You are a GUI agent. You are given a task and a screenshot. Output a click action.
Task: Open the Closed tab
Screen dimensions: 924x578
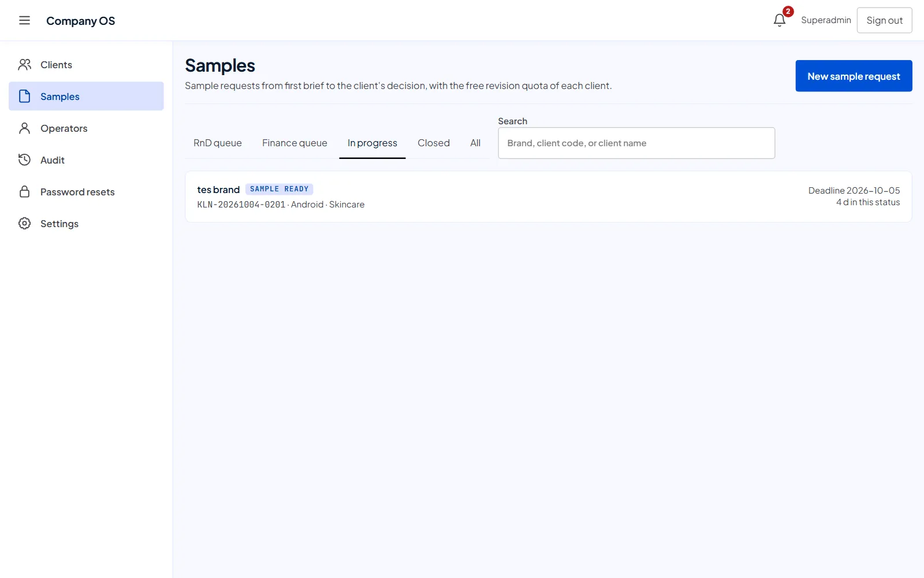(x=434, y=143)
